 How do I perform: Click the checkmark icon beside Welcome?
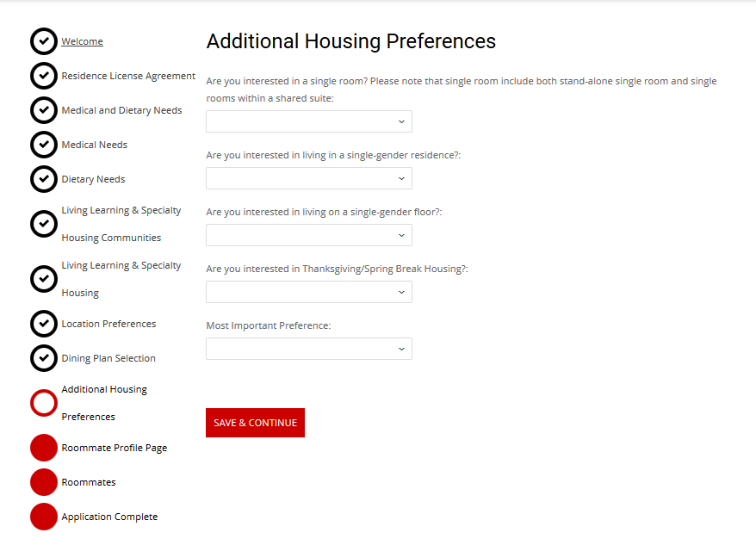click(44, 41)
